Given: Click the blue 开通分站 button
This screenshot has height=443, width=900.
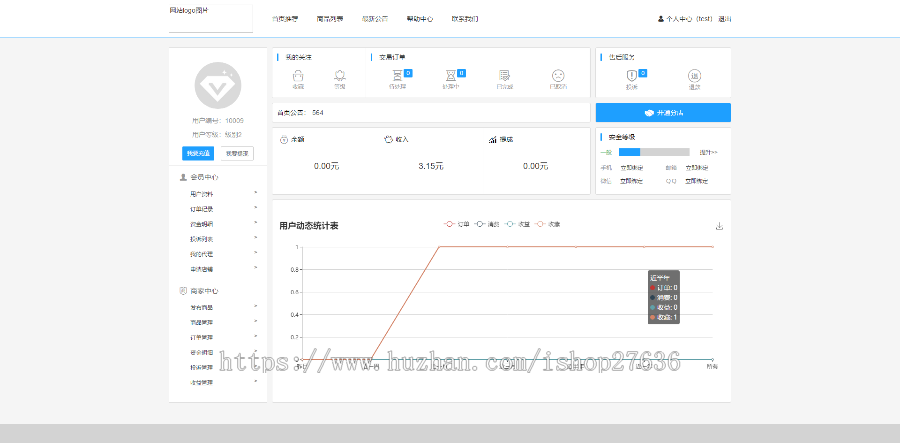Looking at the screenshot, I should 663,113.
